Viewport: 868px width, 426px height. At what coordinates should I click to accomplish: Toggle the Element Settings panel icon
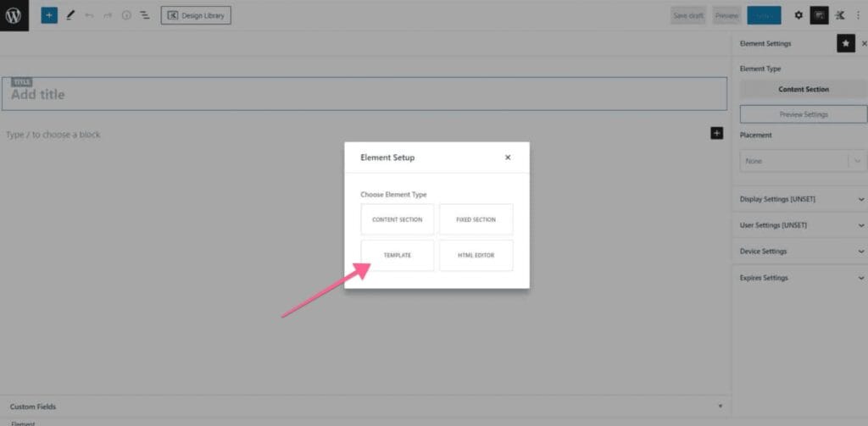(819, 15)
